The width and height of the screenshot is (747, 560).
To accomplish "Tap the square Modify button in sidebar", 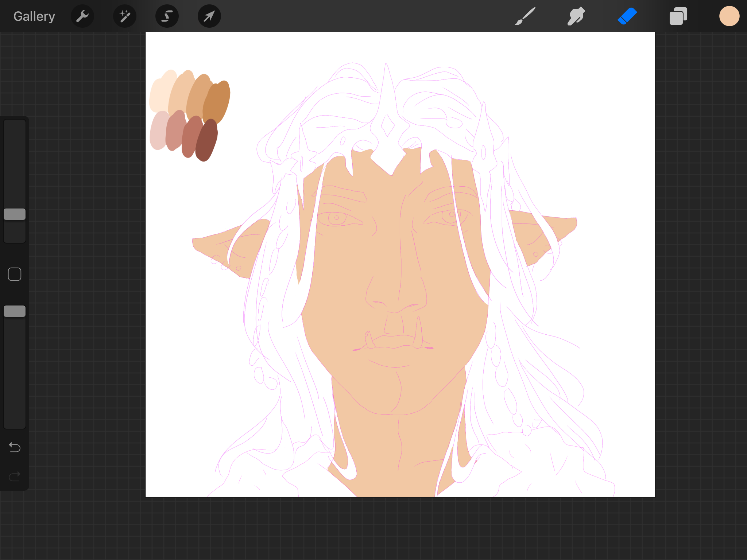I will (x=15, y=274).
